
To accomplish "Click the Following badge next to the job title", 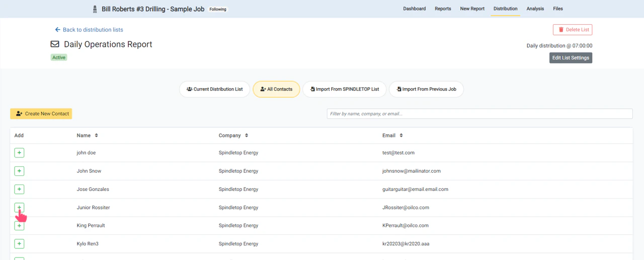I will [218, 9].
